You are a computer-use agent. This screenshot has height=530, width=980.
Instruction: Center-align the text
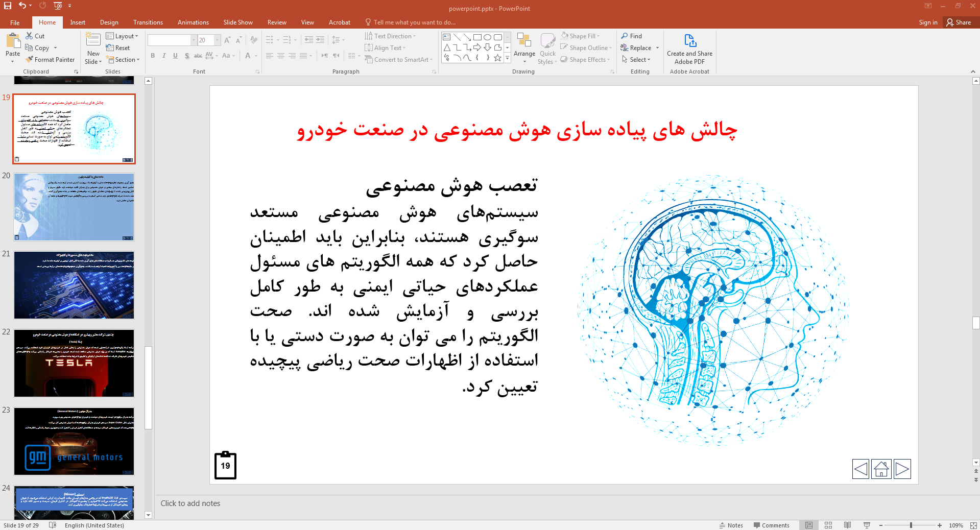click(x=281, y=56)
